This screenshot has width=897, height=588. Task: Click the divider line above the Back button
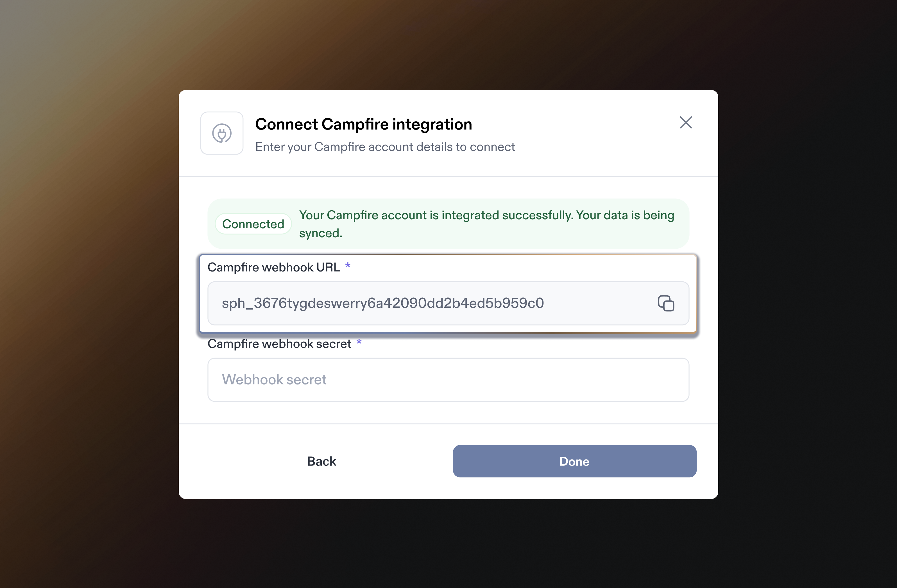pyautogui.click(x=448, y=424)
